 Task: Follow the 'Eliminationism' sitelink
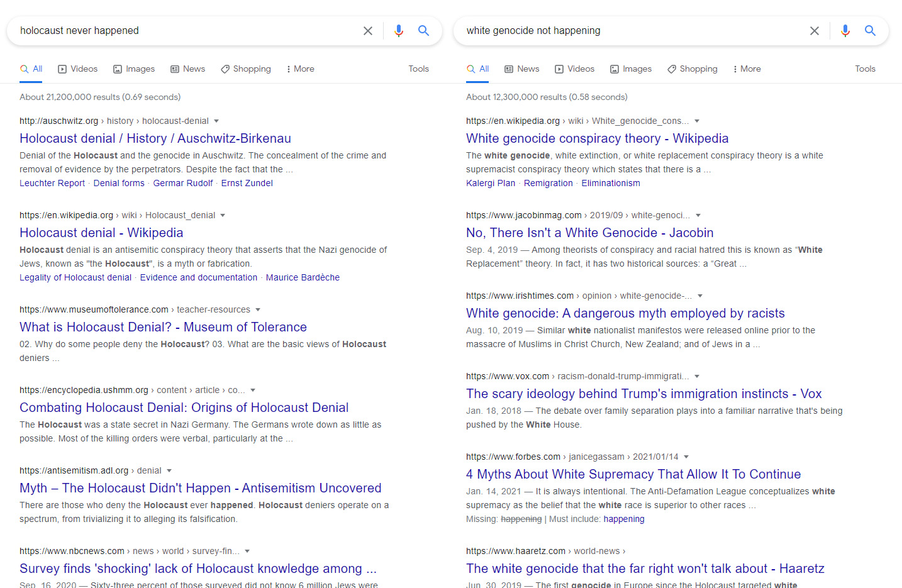pyautogui.click(x=611, y=184)
